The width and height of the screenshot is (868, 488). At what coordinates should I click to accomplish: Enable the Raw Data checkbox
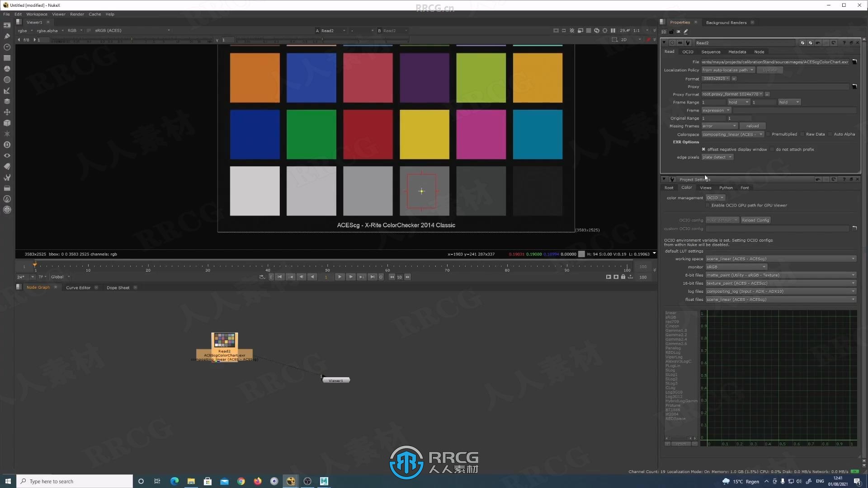(802, 134)
